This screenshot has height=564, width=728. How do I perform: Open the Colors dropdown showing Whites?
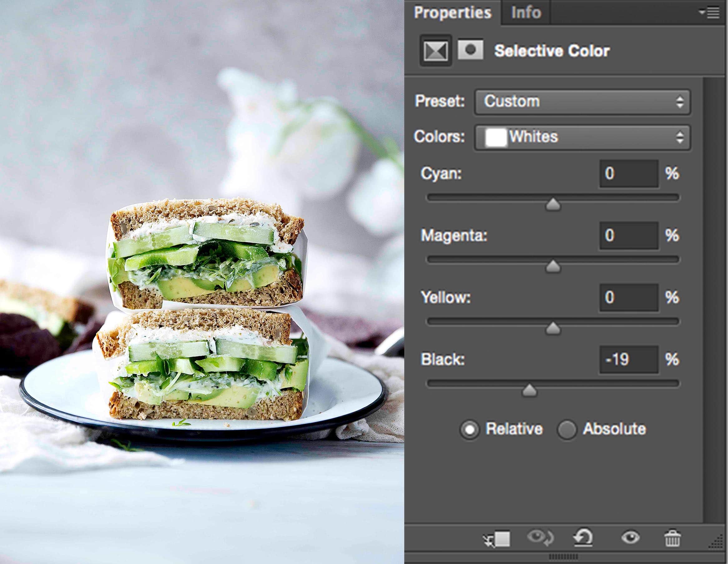click(582, 137)
